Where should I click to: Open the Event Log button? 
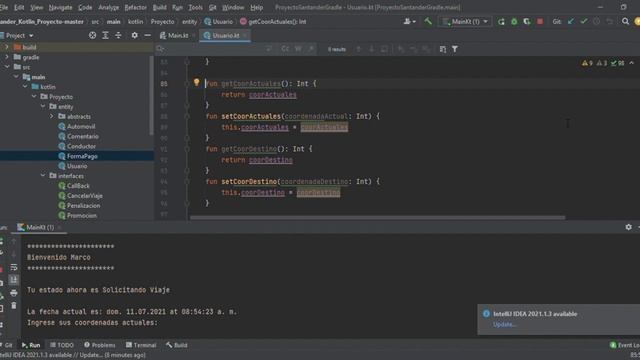(625, 345)
